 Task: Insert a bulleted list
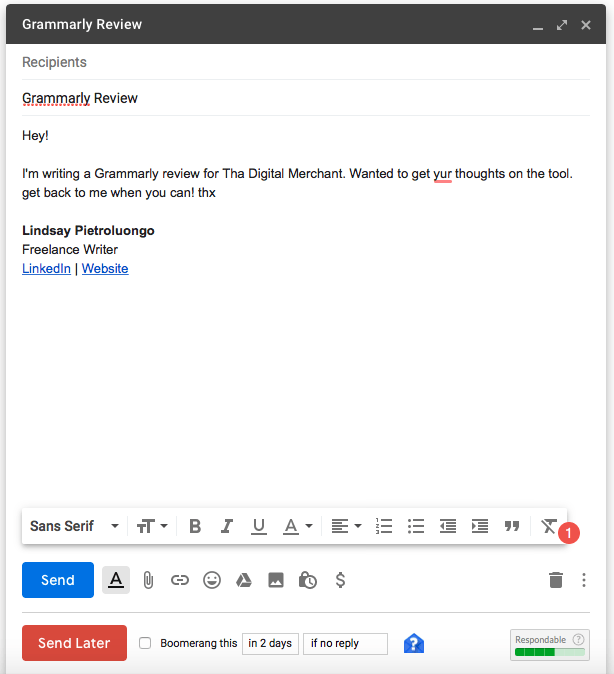[416, 526]
